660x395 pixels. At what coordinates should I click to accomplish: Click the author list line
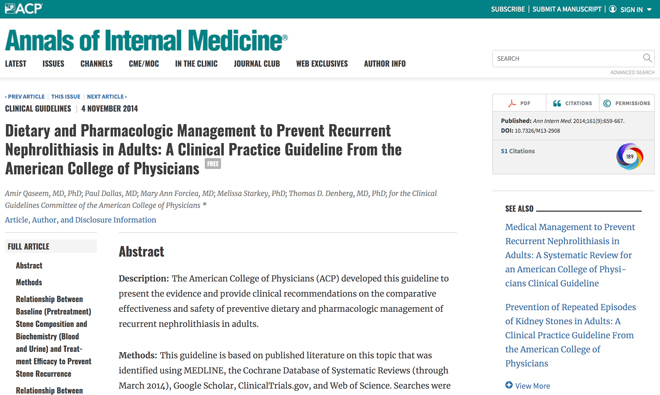[x=221, y=199]
